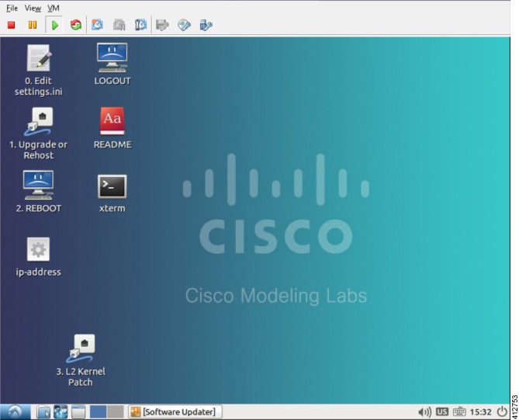Select the 3. L2 Kernel Patch icon
Screen dimensions: 519x420
(x=81, y=361)
